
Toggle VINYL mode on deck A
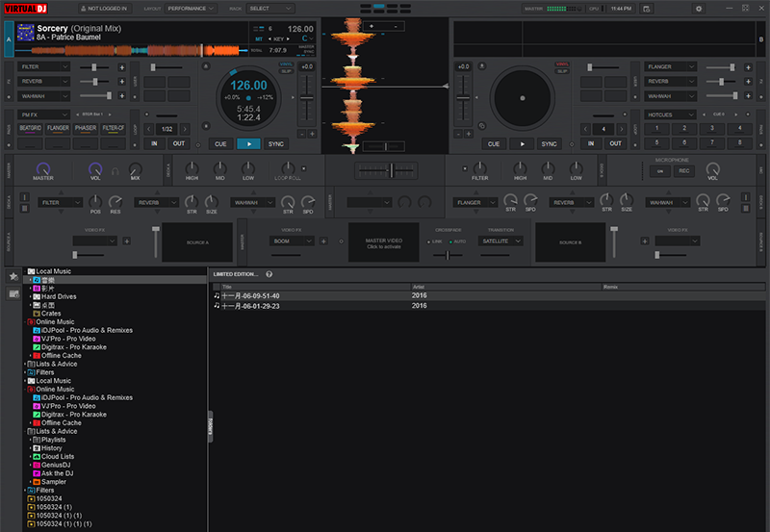click(x=286, y=64)
